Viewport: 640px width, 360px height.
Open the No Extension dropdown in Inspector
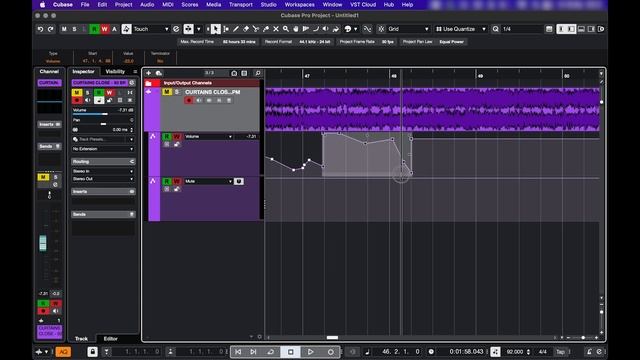point(103,149)
